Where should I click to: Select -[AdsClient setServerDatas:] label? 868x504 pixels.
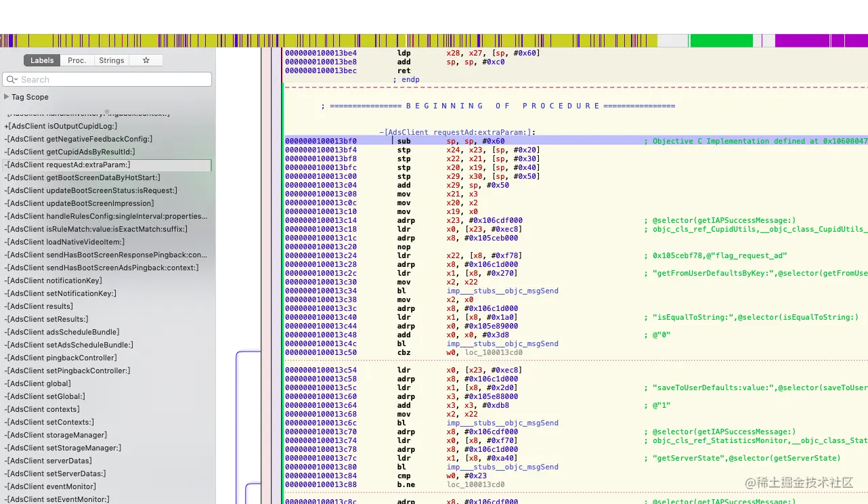coord(55,474)
